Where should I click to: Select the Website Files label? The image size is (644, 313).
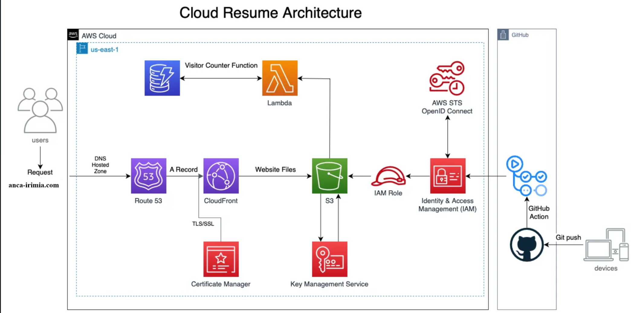(275, 169)
